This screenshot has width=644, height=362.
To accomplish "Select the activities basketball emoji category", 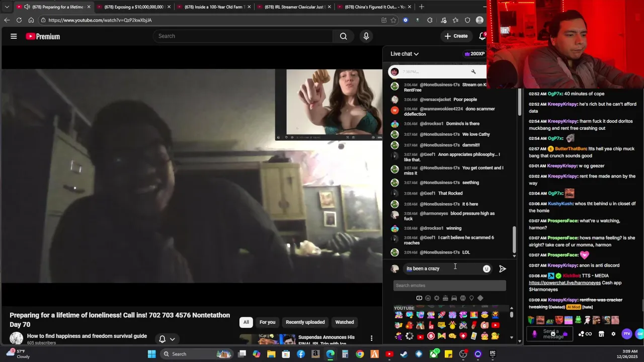I will click(x=462, y=298).
